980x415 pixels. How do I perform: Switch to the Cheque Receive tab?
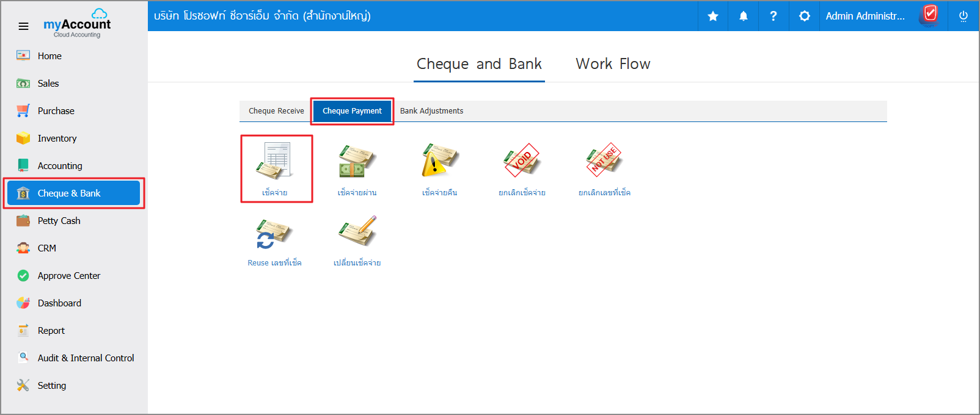click(276, 111)
